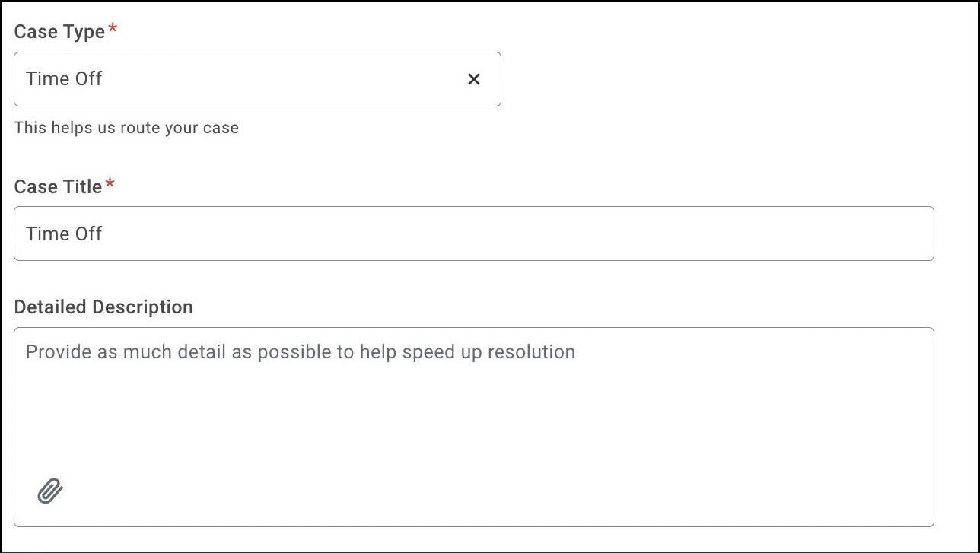Screen dimensions: 980x553
Task: Click the red asterisk beside Case Type
Action: 113,29
